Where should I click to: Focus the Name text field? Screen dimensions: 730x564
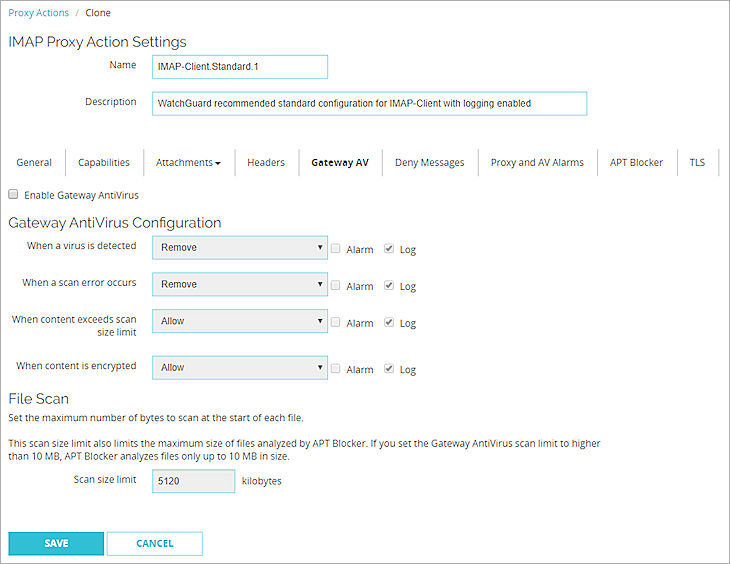tap(240, 66)
